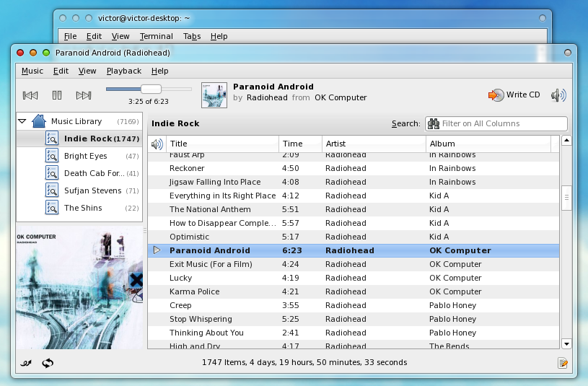Viewport: 588px width, 386px height.
Task: Select the song Exit Music (For a Film)
Action: [x=354, y=264]
